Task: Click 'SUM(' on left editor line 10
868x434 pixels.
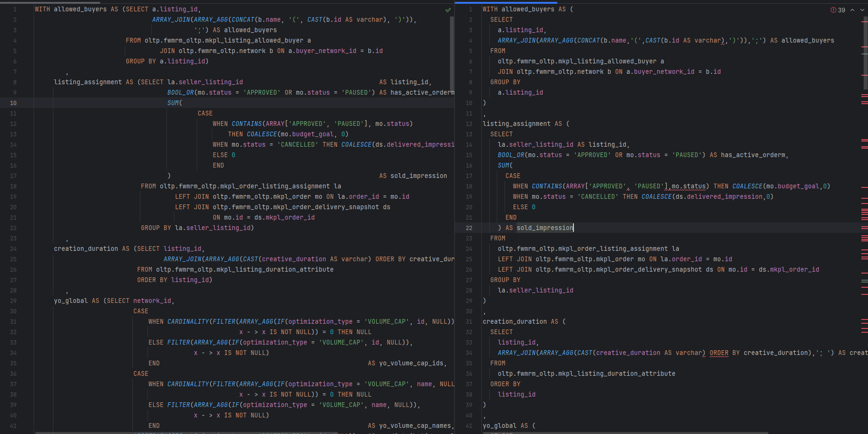Action: [x=175, y=103]
